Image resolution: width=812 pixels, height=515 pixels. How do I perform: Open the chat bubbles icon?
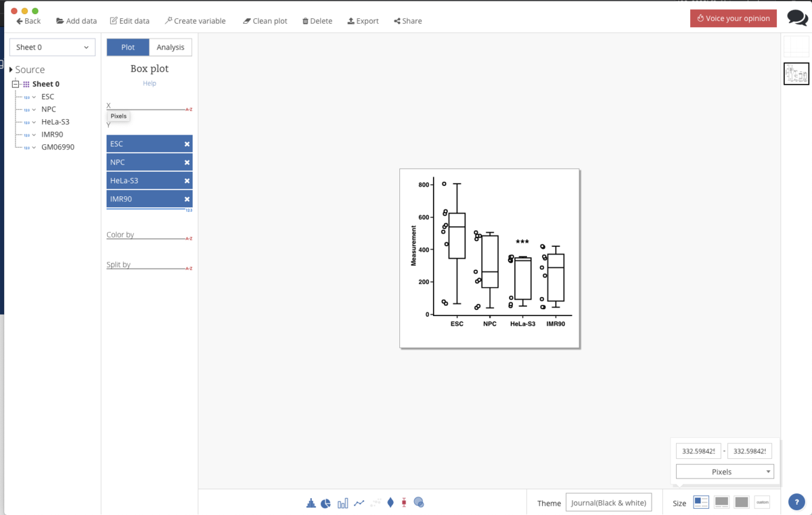click(x=797, y=18)
